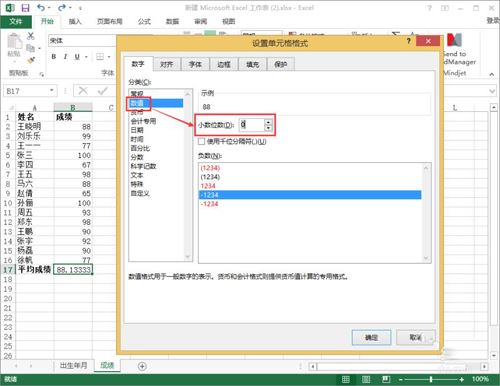The width and height of the screenshot is (500, 386).
Task: Click the zoom in plus icon
Action: [462, 379]
